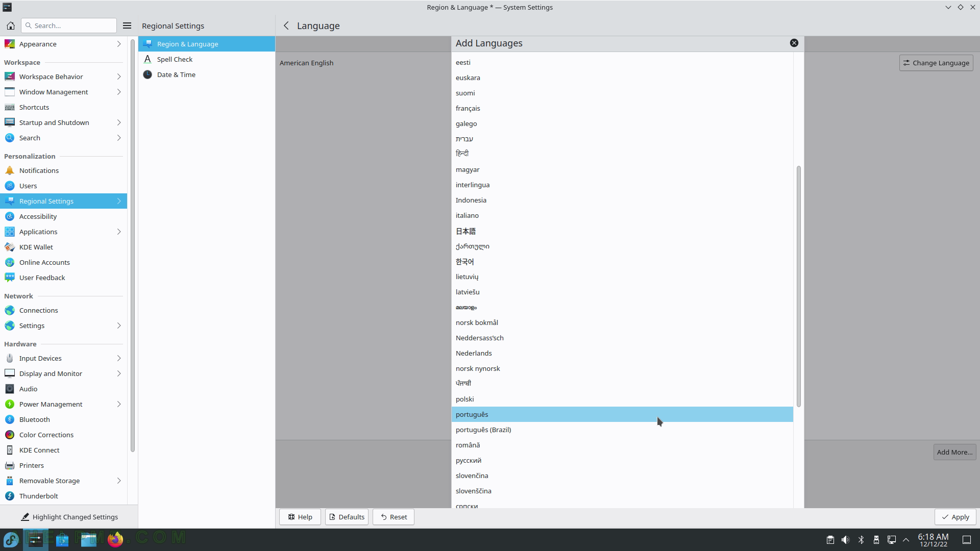Click the Bluetooth settings icon
The width and height of the screenshot is (980, 551).
point(10,419)
